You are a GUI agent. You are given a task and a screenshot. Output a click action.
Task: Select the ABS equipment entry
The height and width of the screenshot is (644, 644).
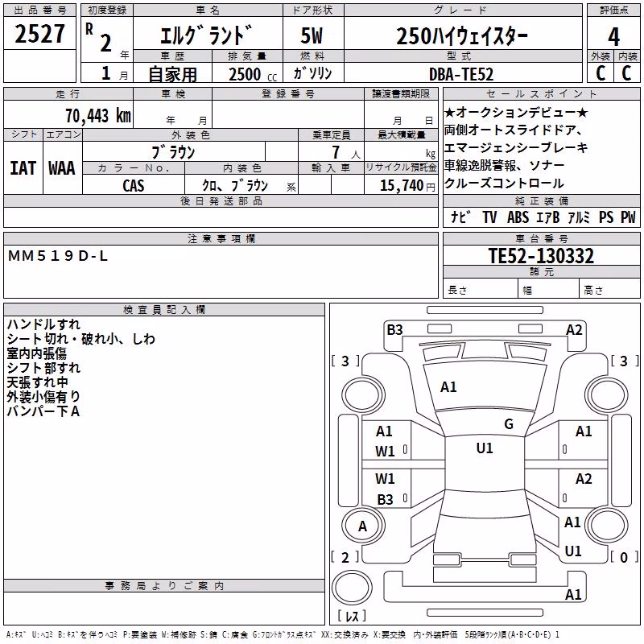[518, 217]
